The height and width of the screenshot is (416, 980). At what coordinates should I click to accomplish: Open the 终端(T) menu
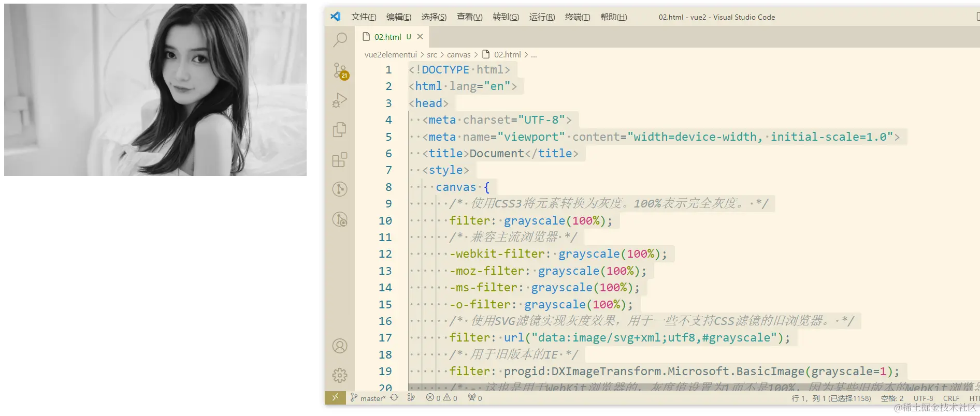pyautogui.click(x=578, y=17)
